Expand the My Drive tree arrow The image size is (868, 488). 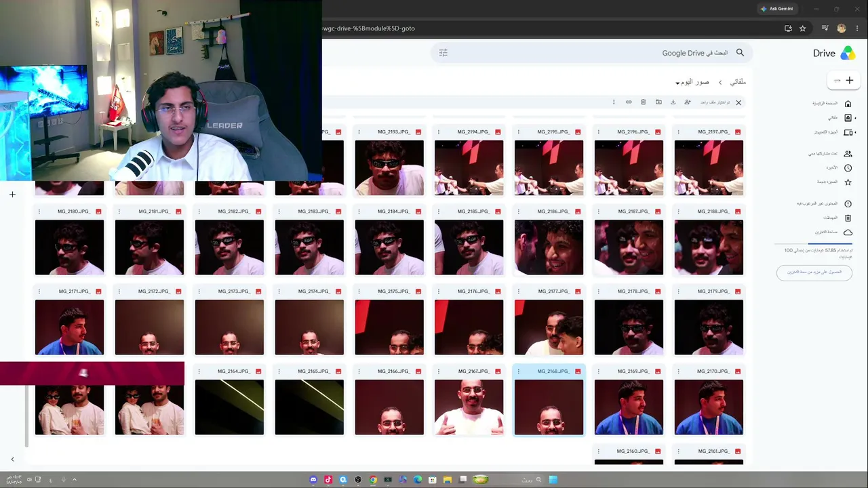[855, 118]
